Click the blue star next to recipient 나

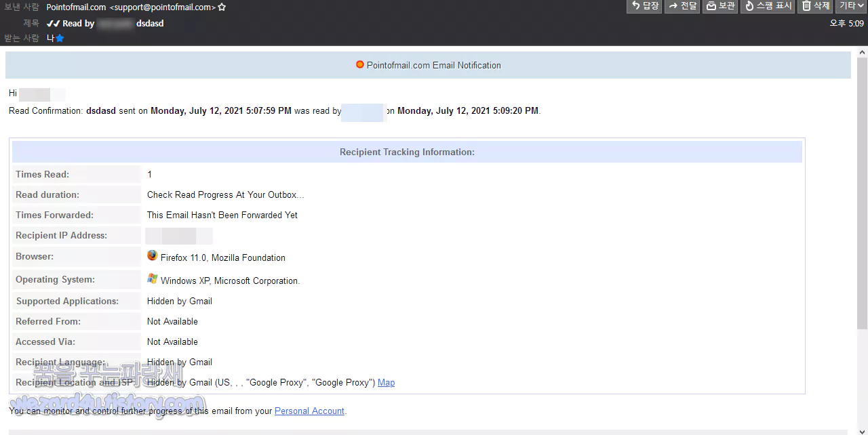(60, 39)
